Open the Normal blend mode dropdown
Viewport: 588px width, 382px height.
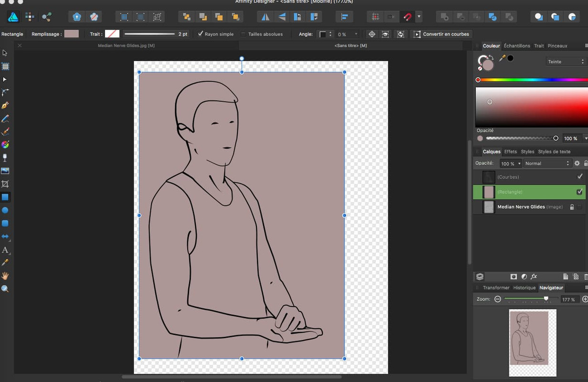coord(546,163)
